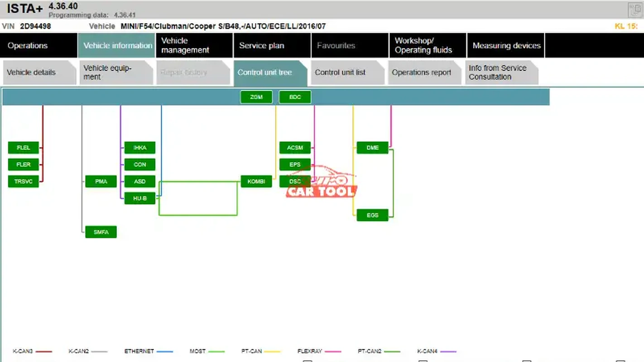Click the document icon in the top-right corner

click(635, 10)
